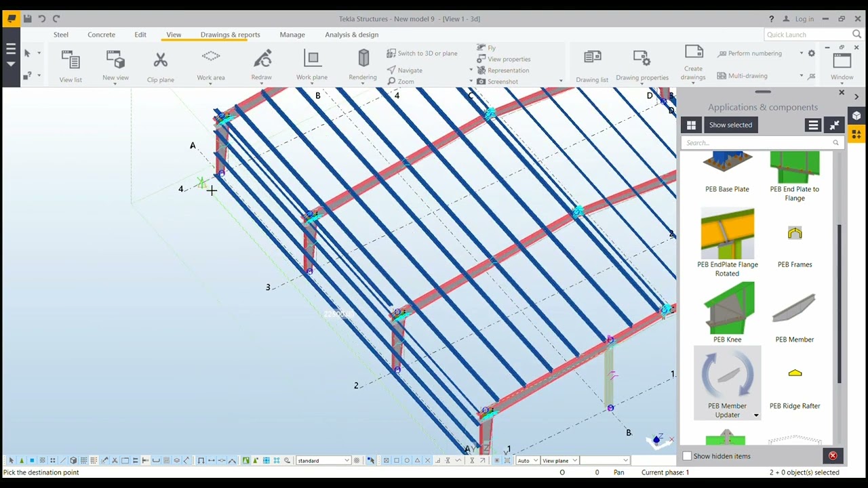The image size is (868, 488).
Task: Open the standard selection filter dropdown
Action: [x=323, y=461]
